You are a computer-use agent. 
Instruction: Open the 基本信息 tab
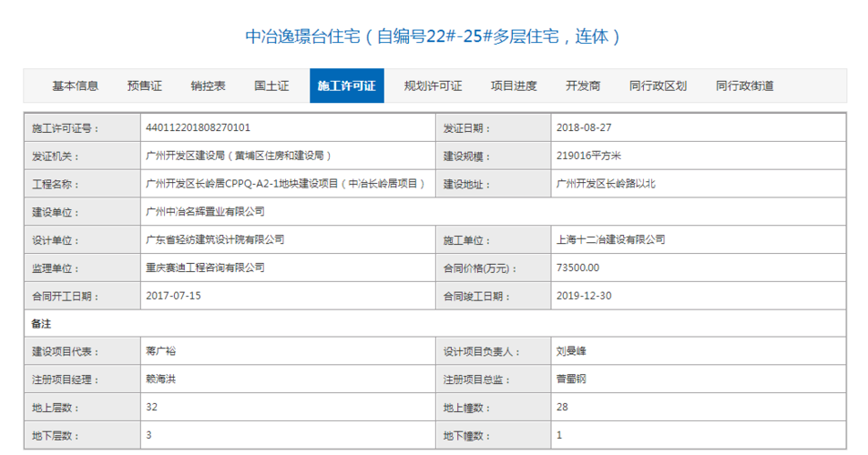coord(76,86)
